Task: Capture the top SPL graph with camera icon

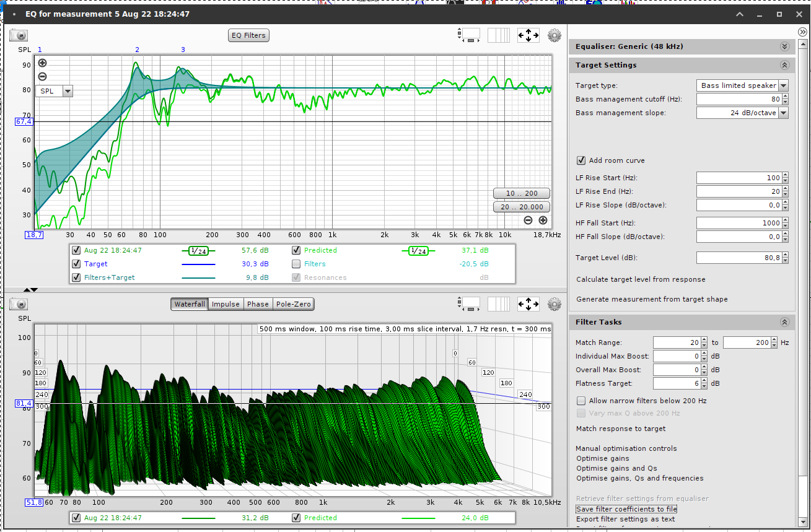Action: (19, 35)
